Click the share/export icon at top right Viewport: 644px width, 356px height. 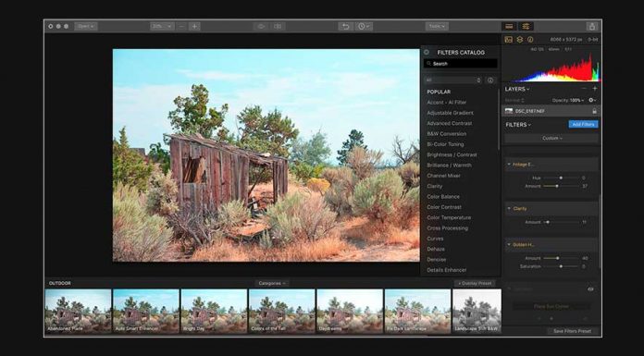click(x=592, y=26)
